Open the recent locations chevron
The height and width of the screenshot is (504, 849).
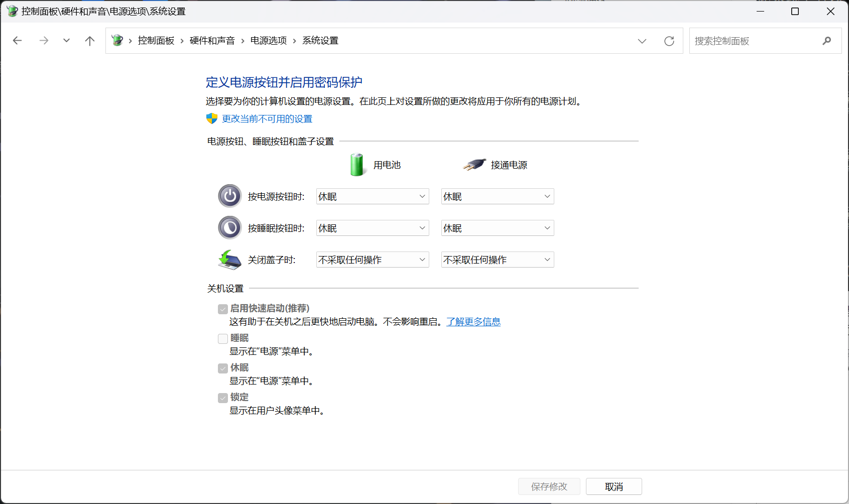(x=66, y=41)
